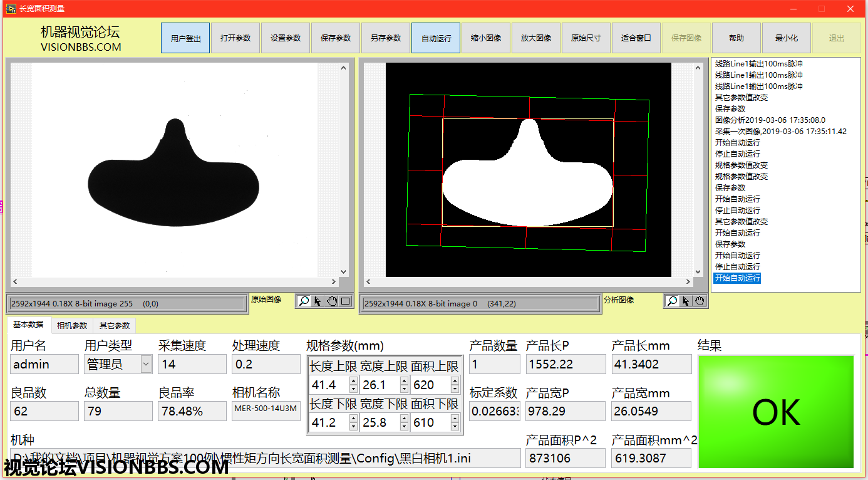Image resolution: width=868 pixels, height=480 pixels.
Task: Click the 相机名称 value MER-500-14U3M
Action: coord(266,411)
